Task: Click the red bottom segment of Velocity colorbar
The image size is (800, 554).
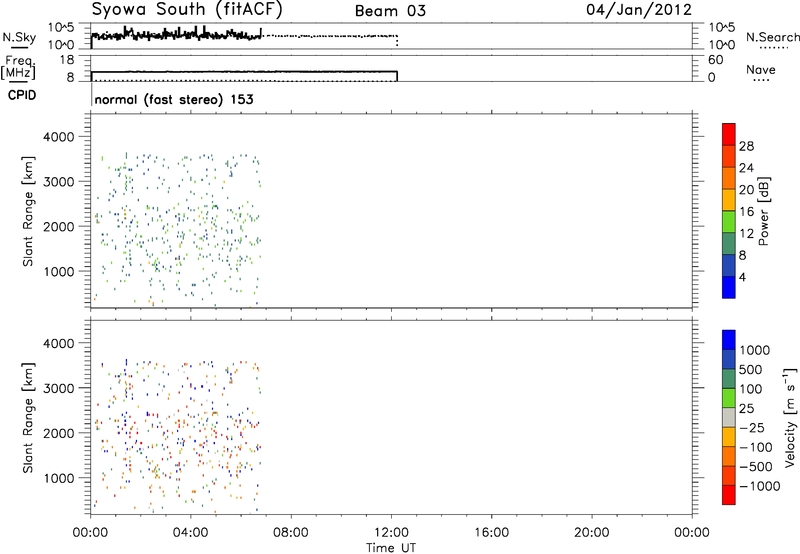Action: click(729, 495)
